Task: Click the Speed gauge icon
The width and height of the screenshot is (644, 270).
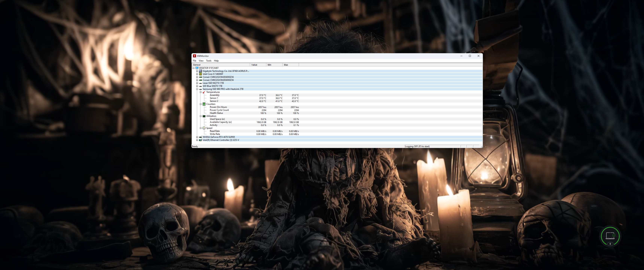Action: click(x=204, y=128)
